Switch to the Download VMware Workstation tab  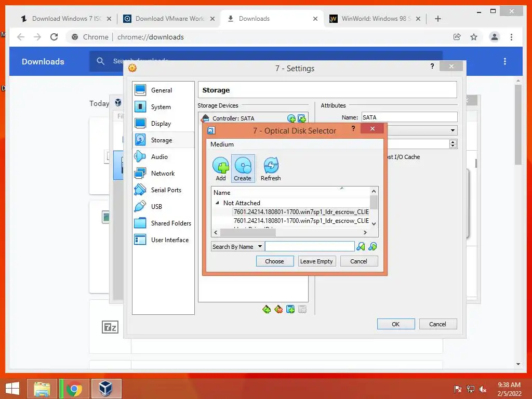(x=170, y=19)
